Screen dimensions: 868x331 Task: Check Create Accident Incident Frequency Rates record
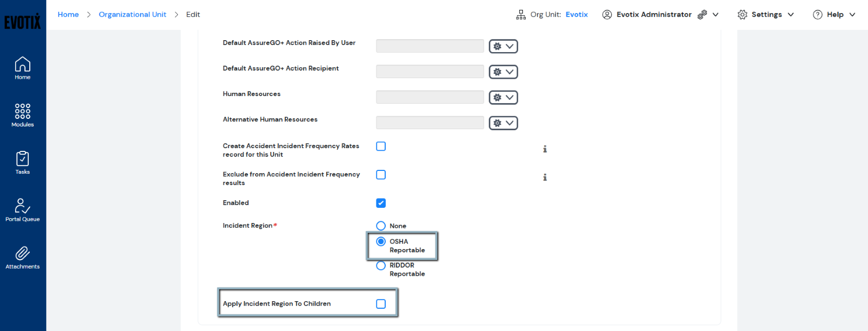[381, 147]
